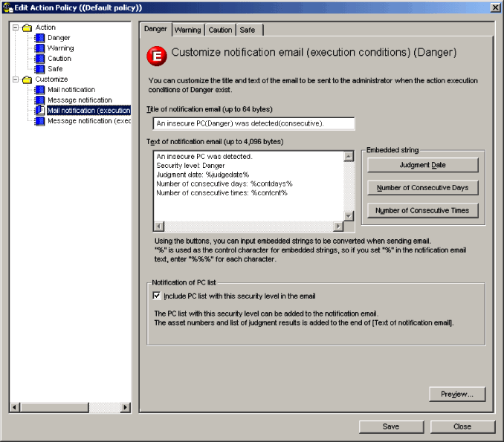
Task: Click the 'An insecure PC was detected.' line
Action: [x=204, y=157]
